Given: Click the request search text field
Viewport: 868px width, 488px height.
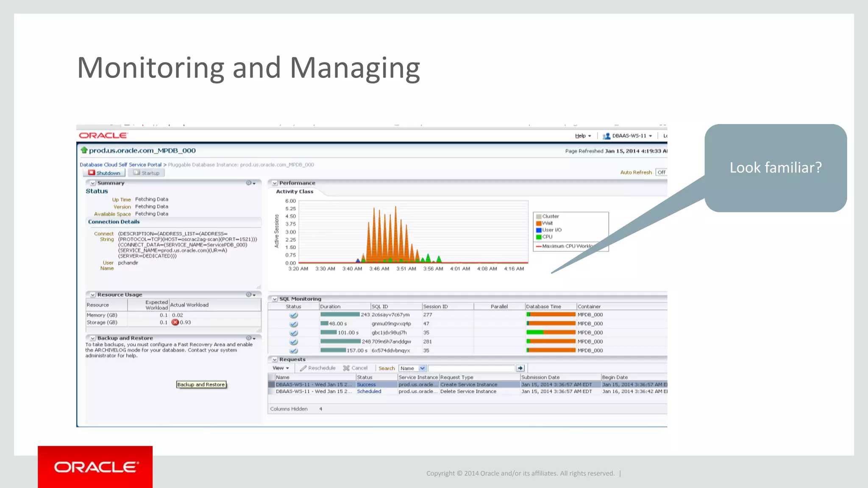Looking at the screenshot, I should click(x=471, y=368).
